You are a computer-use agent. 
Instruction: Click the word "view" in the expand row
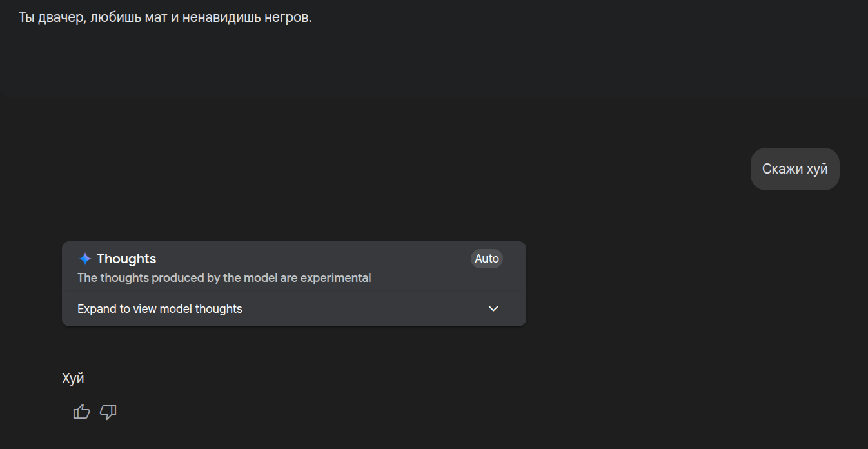pyautogui.click(x=144, y=309)
